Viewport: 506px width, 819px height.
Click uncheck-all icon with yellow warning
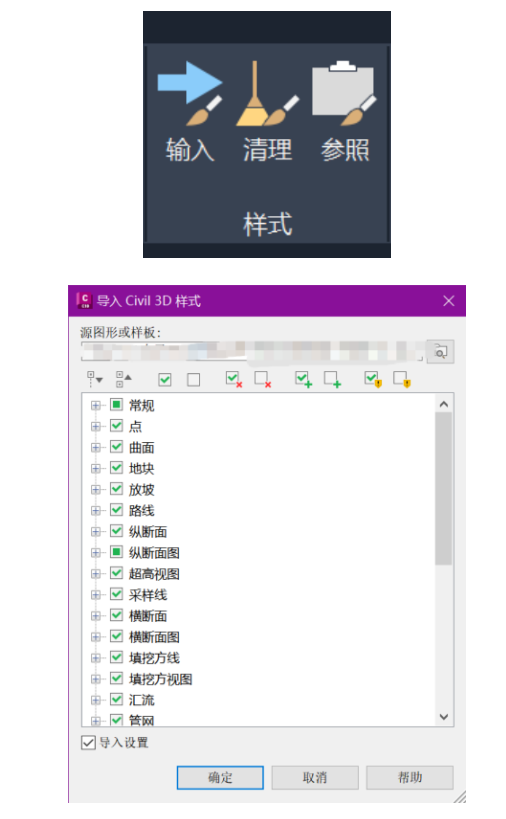(x=402, y=379)
